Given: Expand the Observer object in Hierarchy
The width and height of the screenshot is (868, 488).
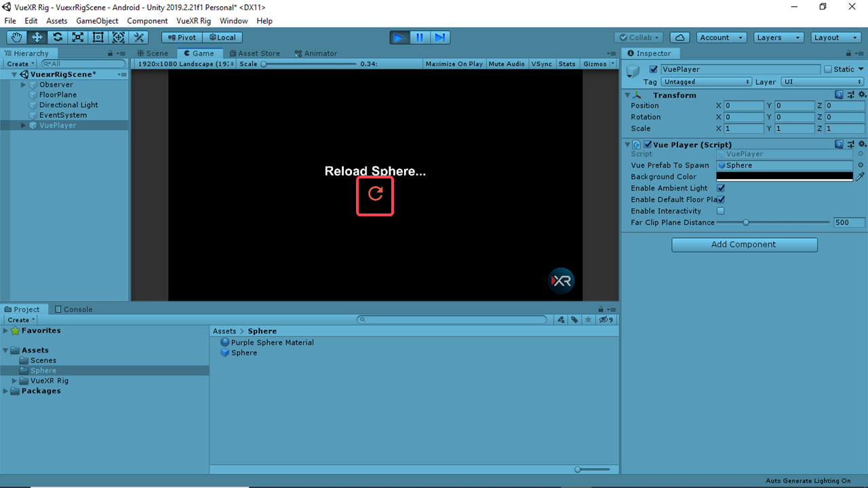Looking at the screenshot, I should [24, 85].
